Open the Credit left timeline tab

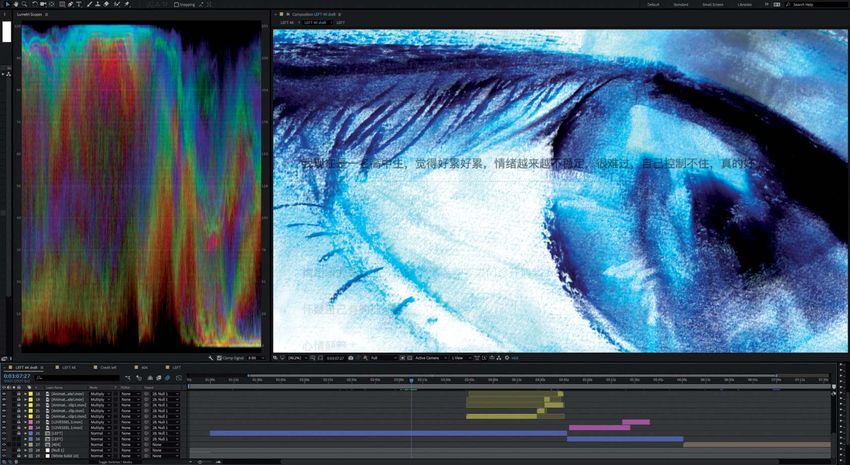tap(108, 367)
